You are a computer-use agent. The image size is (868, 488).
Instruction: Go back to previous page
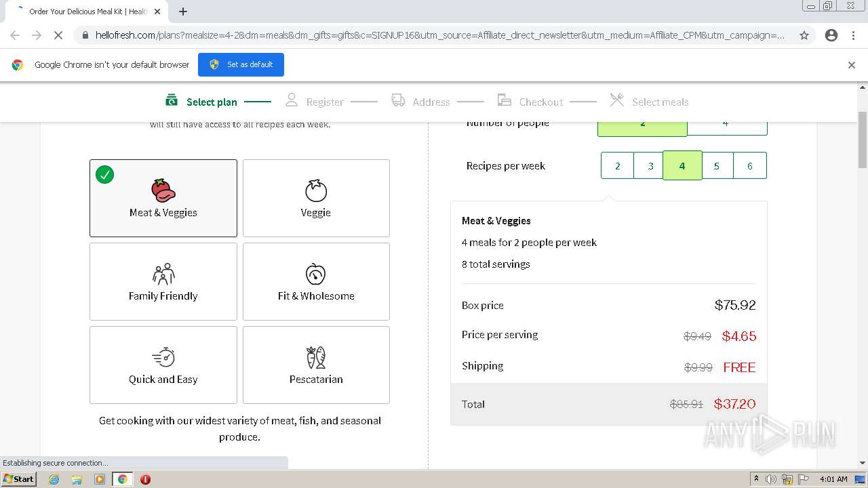15,35
